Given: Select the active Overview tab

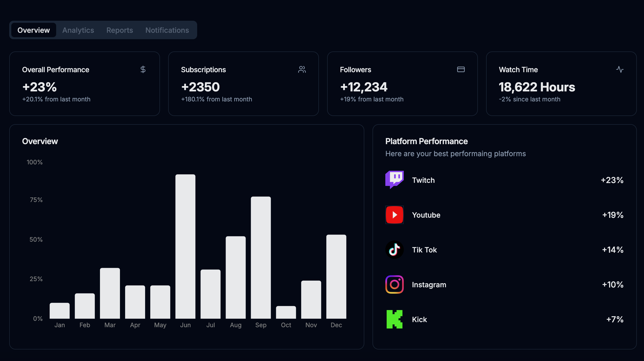Looking at the screenshot, I should (x=34, y=30).
